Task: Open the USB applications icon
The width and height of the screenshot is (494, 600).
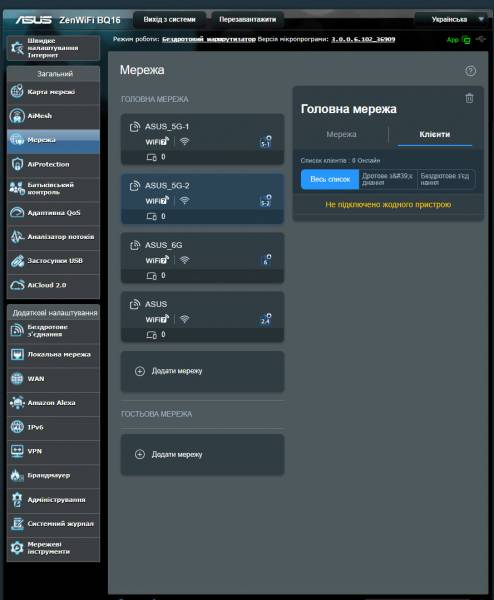Action: pos(17,261)
